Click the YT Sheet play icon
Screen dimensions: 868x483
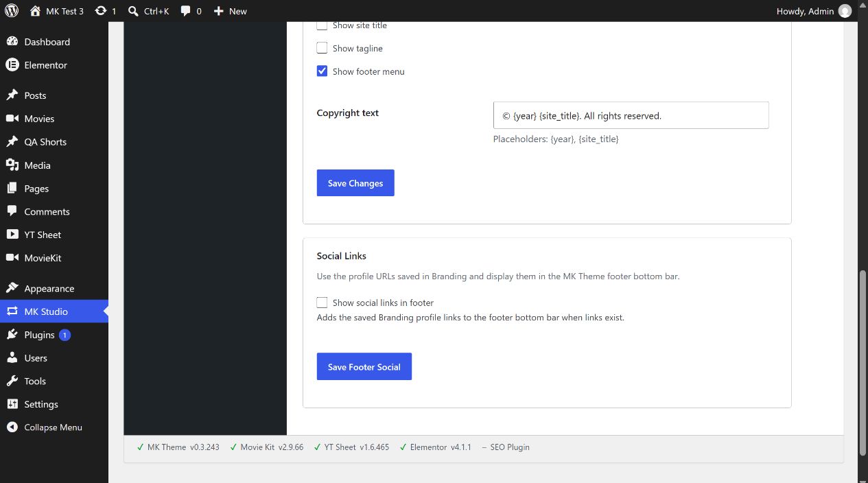pos(12,235)
